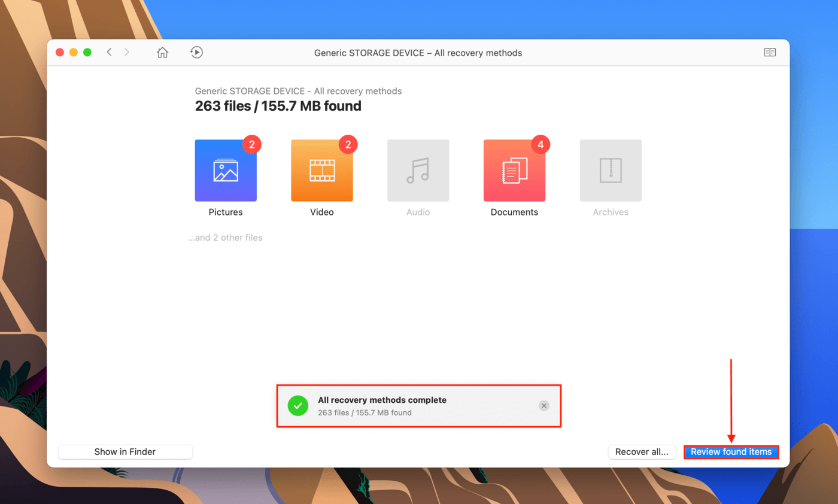The image size is (838, 504).
Task: Close the window with the red button
Action: [x=60, y=53]
